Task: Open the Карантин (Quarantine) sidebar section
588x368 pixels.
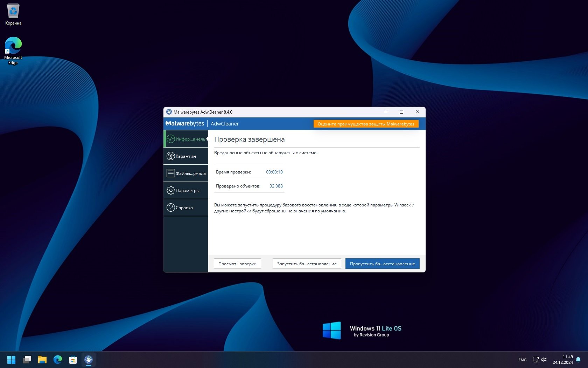Action: 185,156
